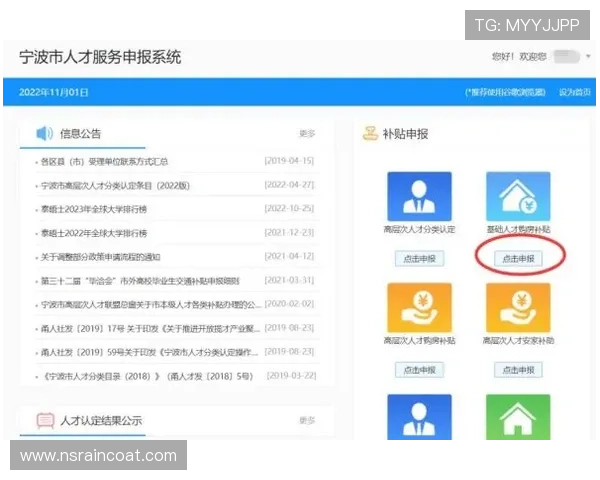Screen dimensions: 600x480
Task: Click the recommended browser notice link
Action: [x=505, y=92]
